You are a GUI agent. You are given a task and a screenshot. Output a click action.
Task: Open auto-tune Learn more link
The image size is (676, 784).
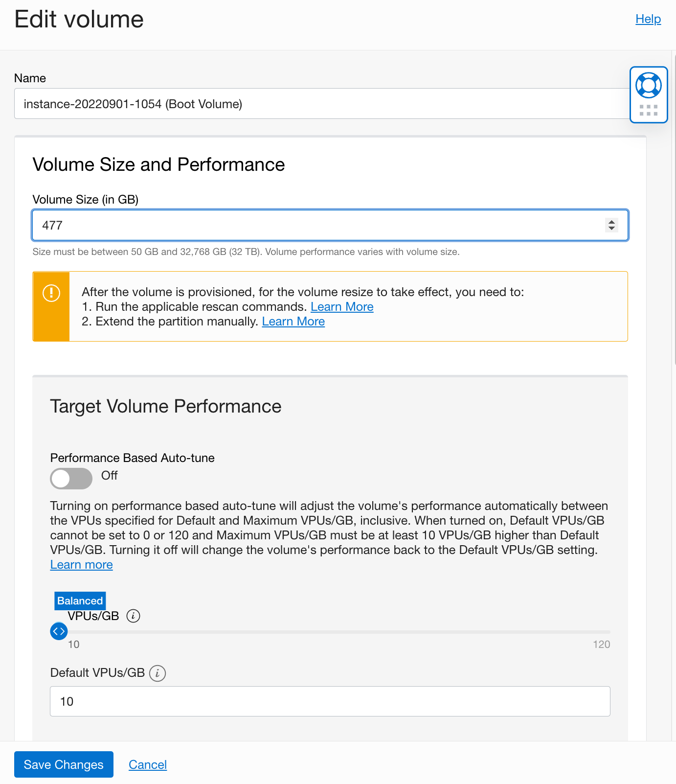pos(82,565)
